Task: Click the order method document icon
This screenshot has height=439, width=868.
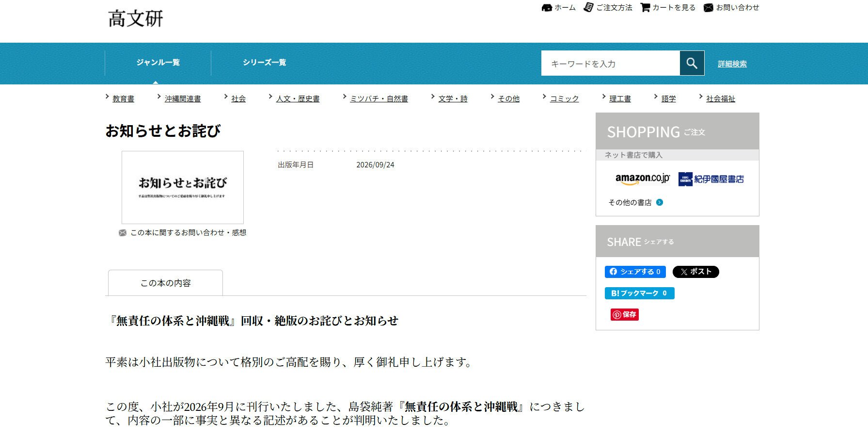Action: point(588,7)
